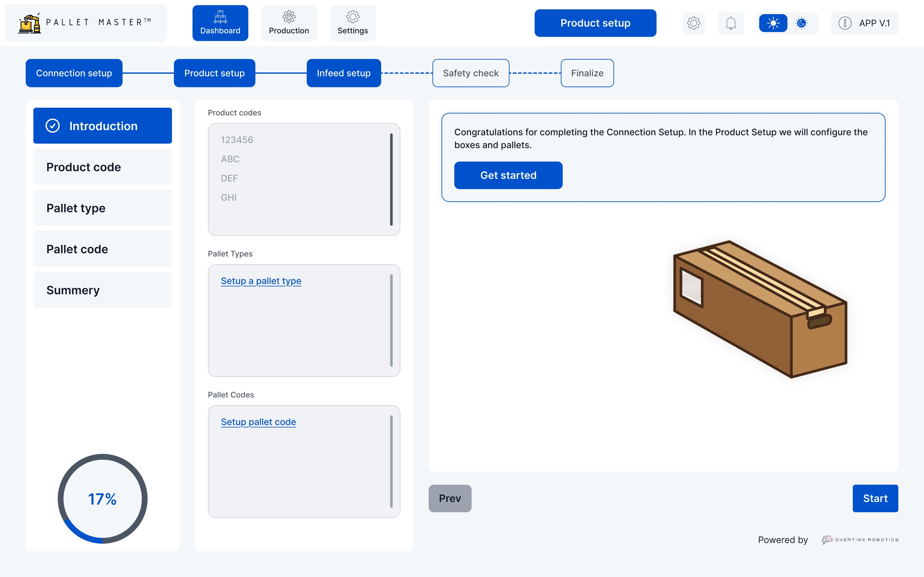The image size is (924, 577).
Task: Click the Pallet Master robot logo
Action: point(30,24)
